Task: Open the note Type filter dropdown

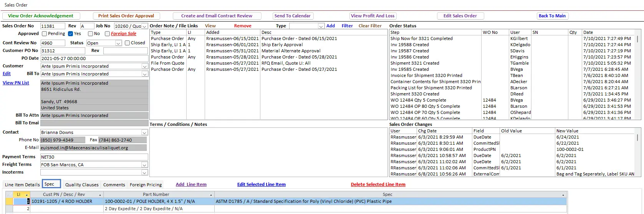Action: coord(321,26)
